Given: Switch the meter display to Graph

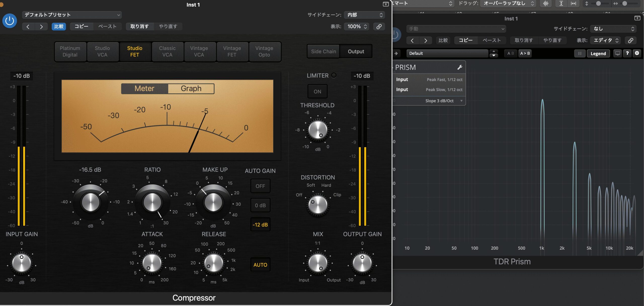Looking at the screenshot, I should point(191,89).
